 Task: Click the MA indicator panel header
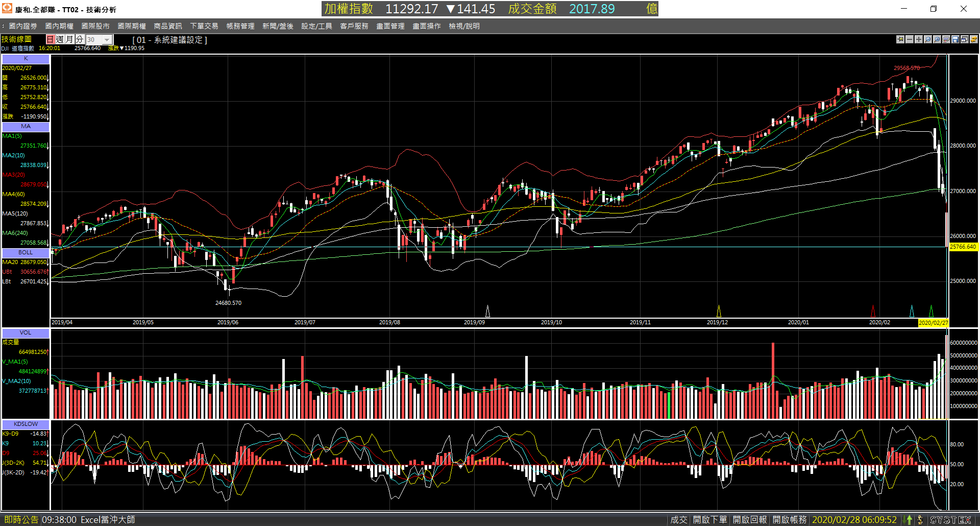[x=26, y=127]
